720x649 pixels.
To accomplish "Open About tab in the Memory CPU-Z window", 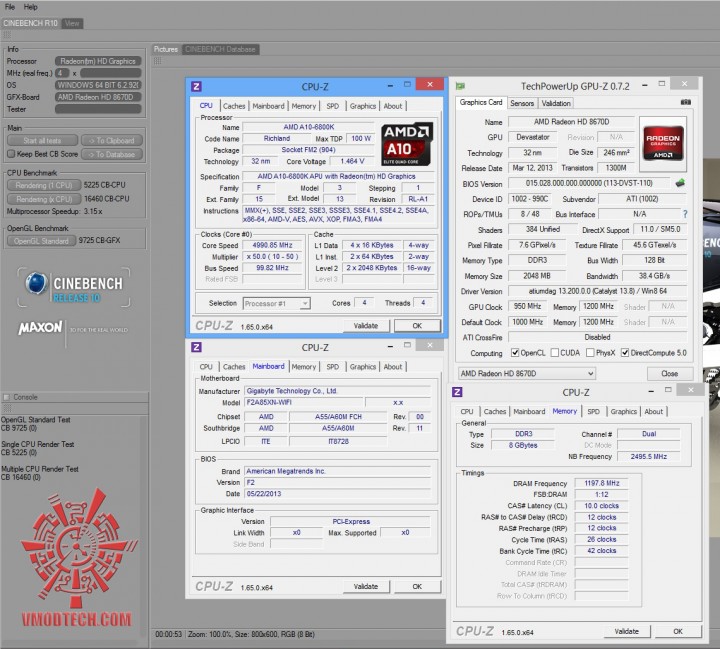I will (x=653, y=412).
